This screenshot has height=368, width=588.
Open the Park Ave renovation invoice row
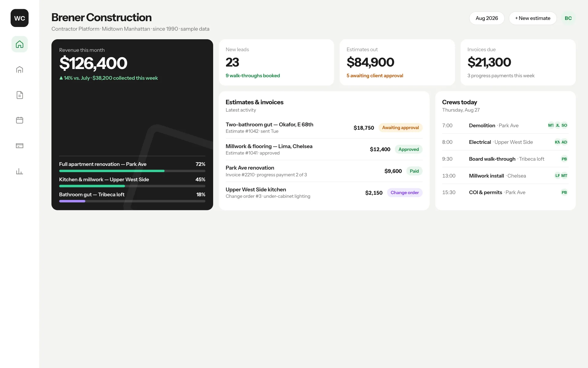[x=324, y=171]
